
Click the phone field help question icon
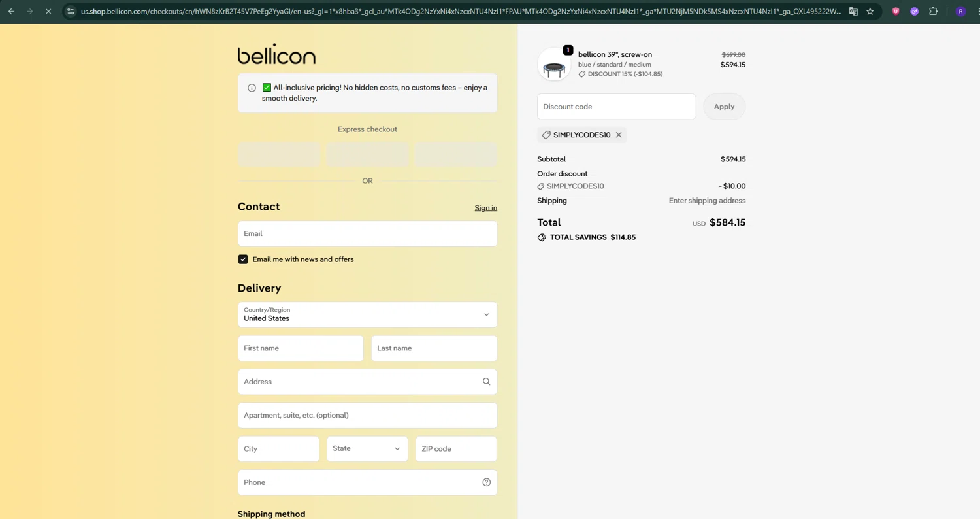pyautogui.click(x=486, y=482)
